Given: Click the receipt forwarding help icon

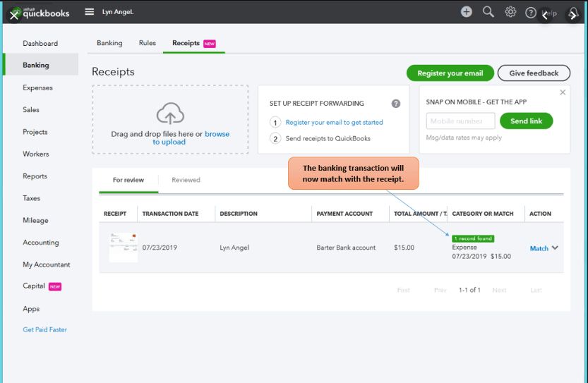Looking at the screenshot, I should tap(395, 104).
